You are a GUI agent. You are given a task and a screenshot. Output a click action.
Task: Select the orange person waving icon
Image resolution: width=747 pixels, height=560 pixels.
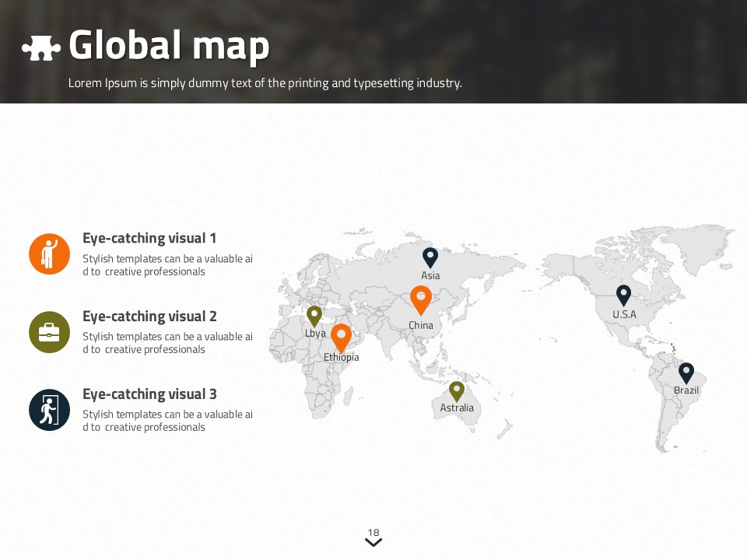coord(50,254)
